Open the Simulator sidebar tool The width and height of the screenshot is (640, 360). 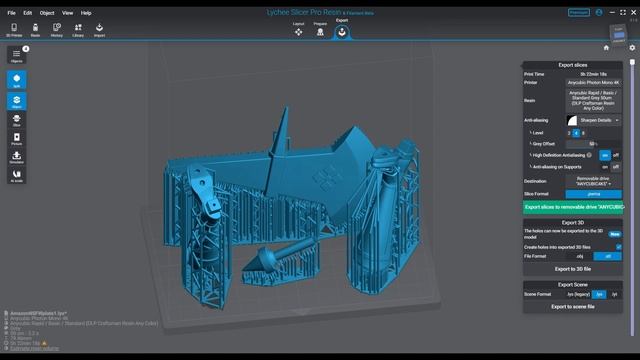click(16, 157)
